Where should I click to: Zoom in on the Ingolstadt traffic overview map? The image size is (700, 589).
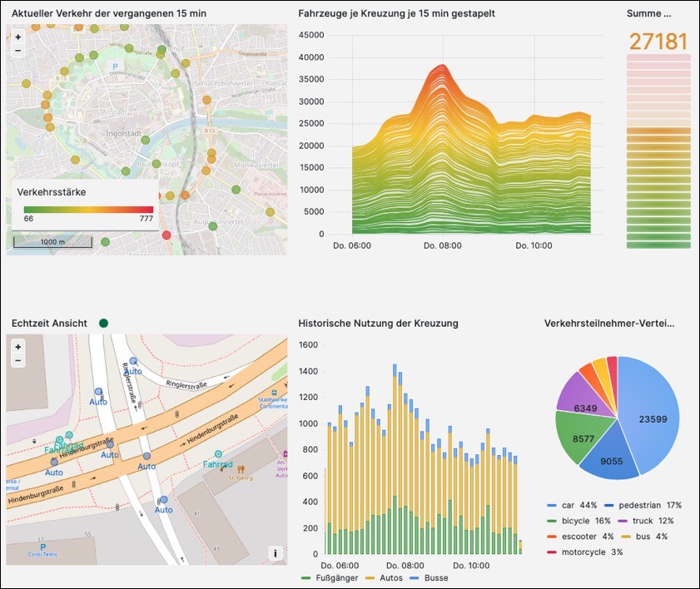[18, 37]
